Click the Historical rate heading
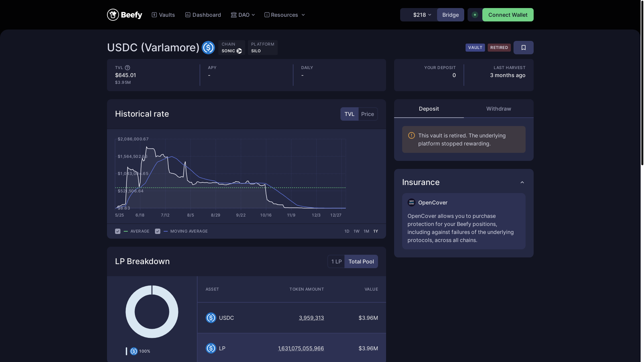 click(142, 114)
